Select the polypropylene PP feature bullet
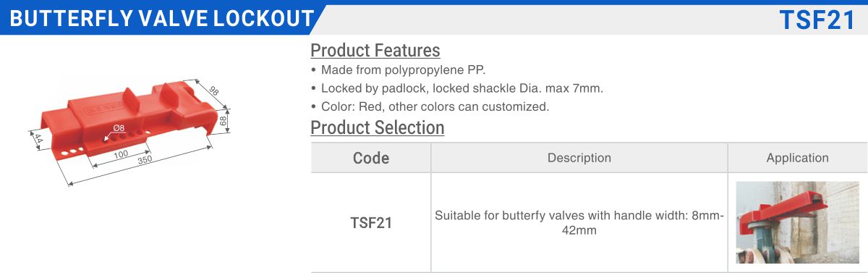Viewport: 868px width, 273px height. (x=398, y=70)
